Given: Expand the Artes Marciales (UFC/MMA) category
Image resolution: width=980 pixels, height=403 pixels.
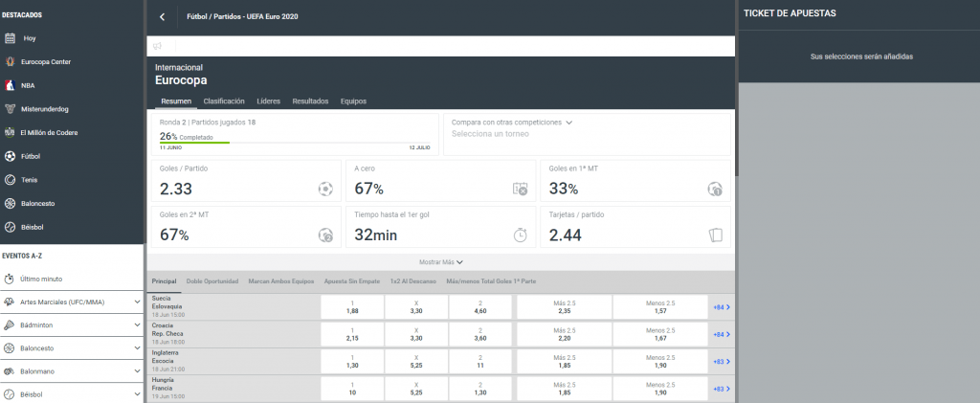Looking at the screenshot, I should pyautogui.click(x=137, y=302).
